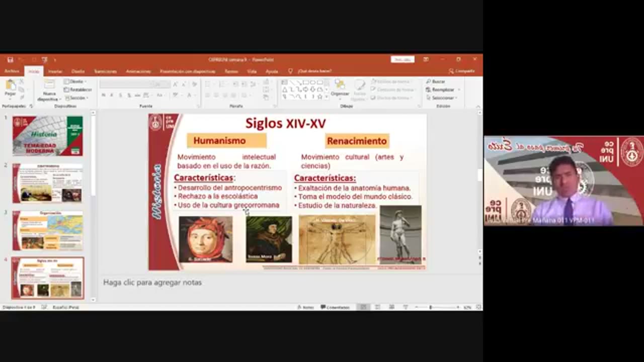The image size is (644, 362).
Task: Click the Iniciar sesión button
Action: (x=403, y=59)
